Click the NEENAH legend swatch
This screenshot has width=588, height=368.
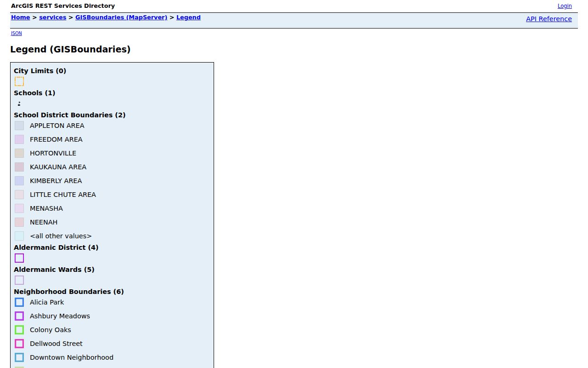19,222
